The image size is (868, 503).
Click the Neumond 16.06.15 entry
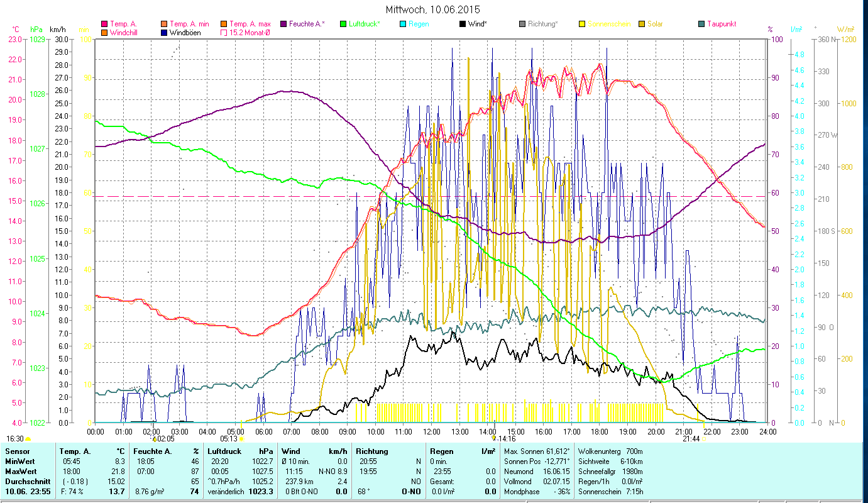(x=537, y=471)
